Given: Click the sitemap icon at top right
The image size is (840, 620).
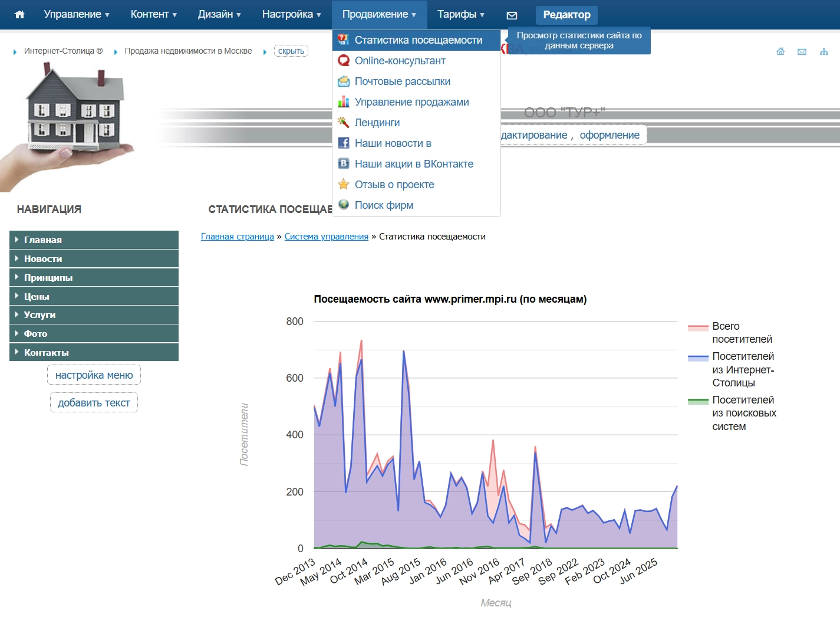Looking at the screenshot, I should (823, 52).
